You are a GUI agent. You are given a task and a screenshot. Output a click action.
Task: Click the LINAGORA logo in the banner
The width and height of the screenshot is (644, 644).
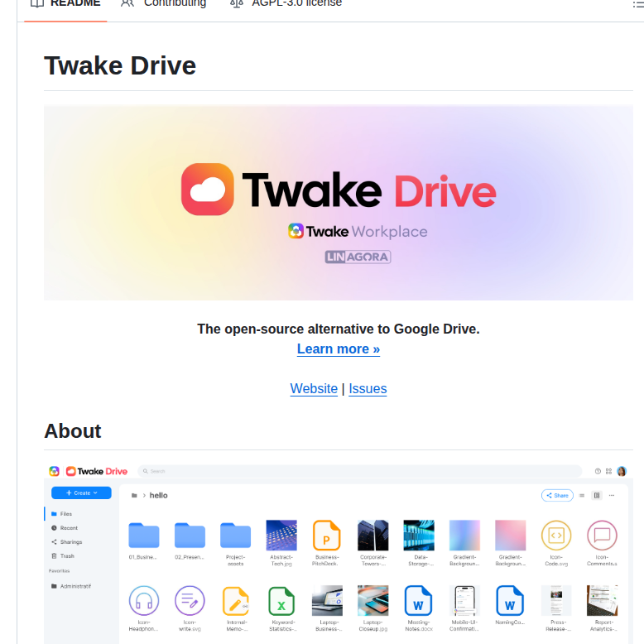coord(358,257)
